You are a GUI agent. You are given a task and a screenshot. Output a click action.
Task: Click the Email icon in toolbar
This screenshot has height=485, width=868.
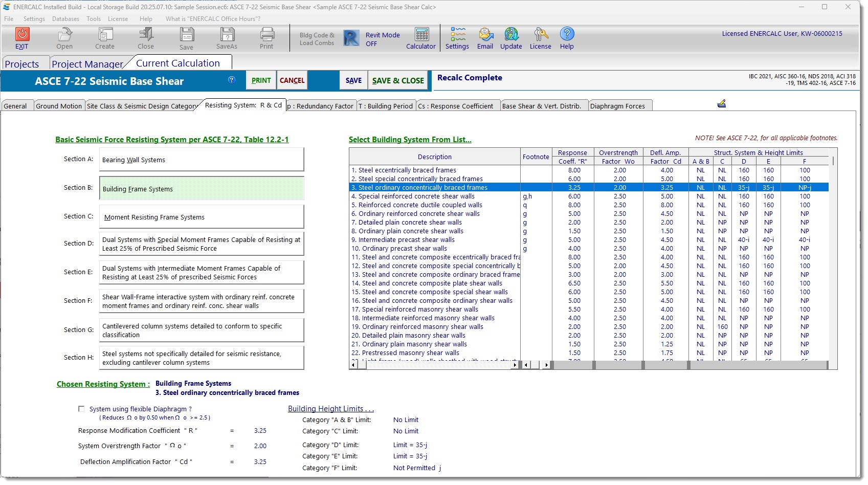(485, 35)
